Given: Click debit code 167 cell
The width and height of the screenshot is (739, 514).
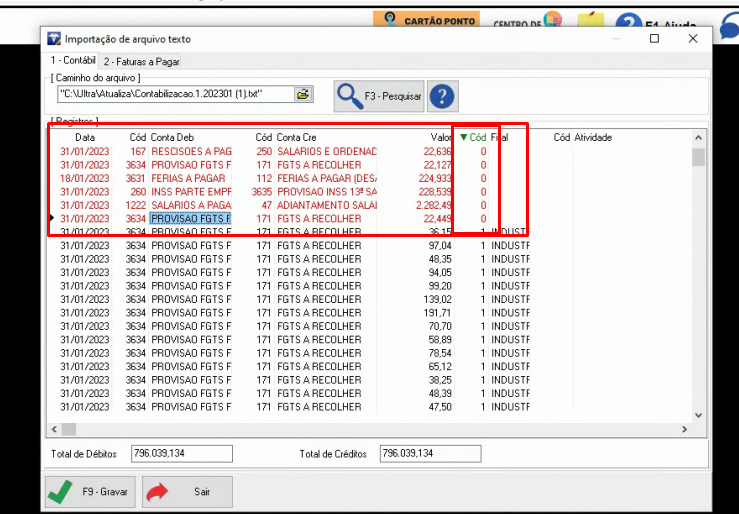Looking at the screenshot, I should [x=138, y=152].
